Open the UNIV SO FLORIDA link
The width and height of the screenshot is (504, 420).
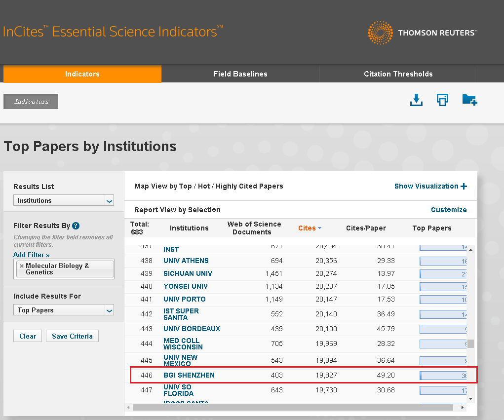pyautogui.click(x=178, y=390)
